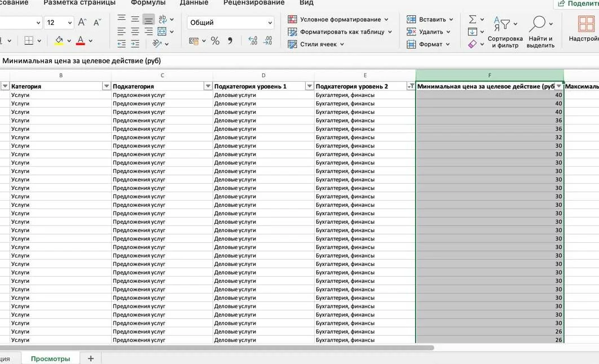Open 'Стили ячеек' gallery

(316, 45)
